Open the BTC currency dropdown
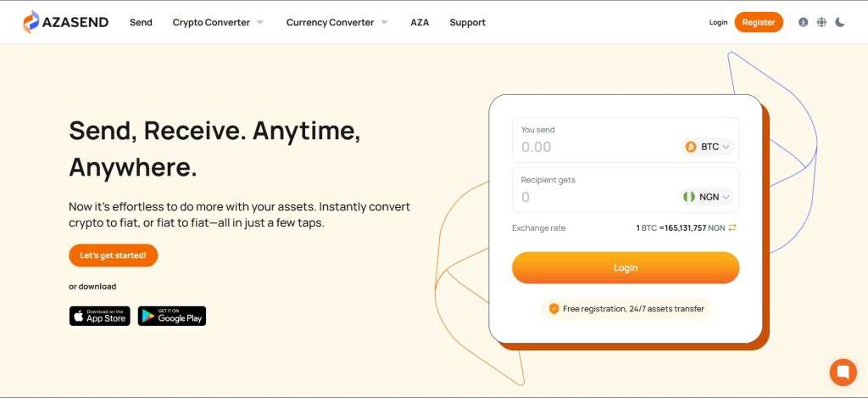 [708, 147]
